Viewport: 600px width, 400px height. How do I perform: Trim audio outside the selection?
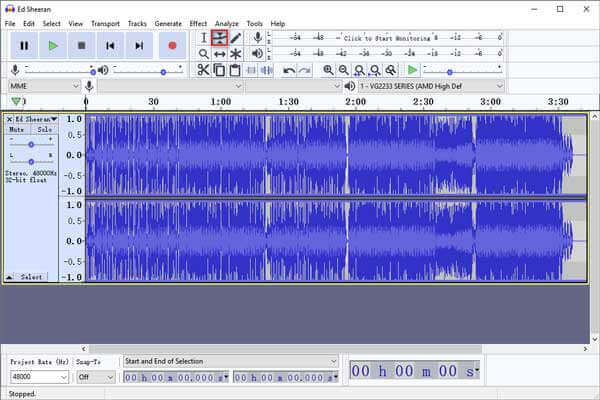(251, 70)
